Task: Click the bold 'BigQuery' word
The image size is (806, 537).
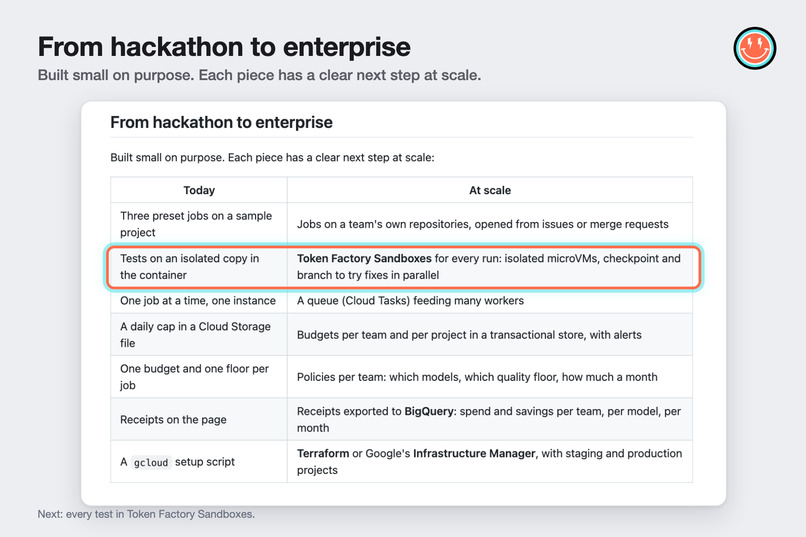Action: tap(429, 411)
